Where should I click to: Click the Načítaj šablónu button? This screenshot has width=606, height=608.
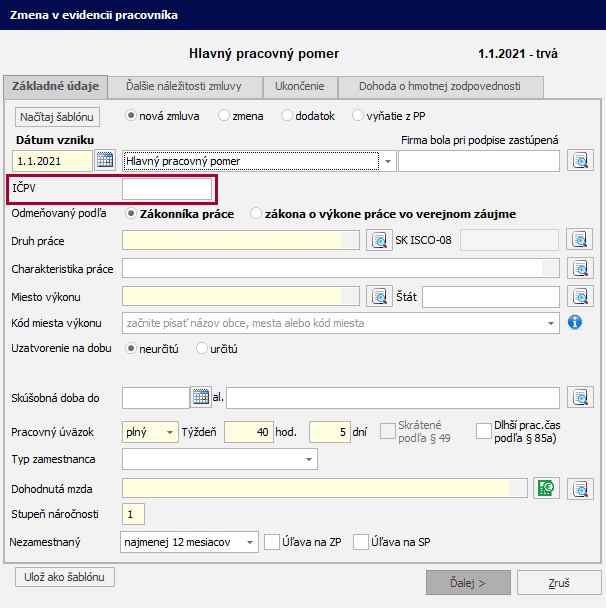click(56, 117)
